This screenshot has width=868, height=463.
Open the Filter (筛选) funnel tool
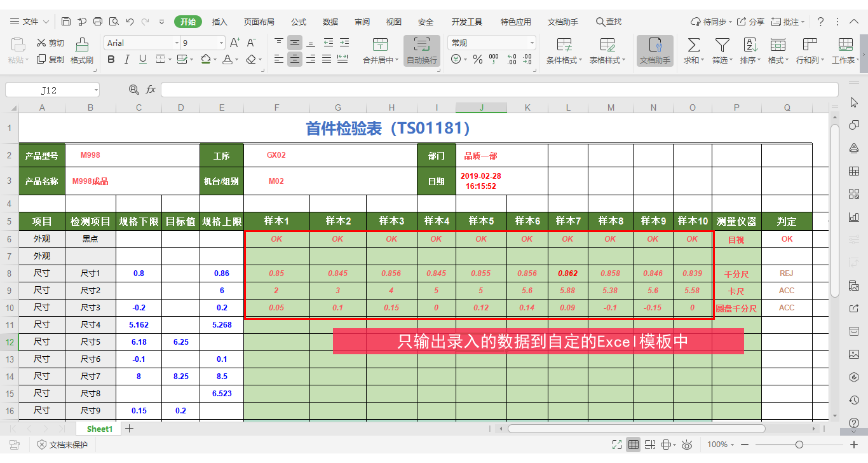(x=722, y=45)
